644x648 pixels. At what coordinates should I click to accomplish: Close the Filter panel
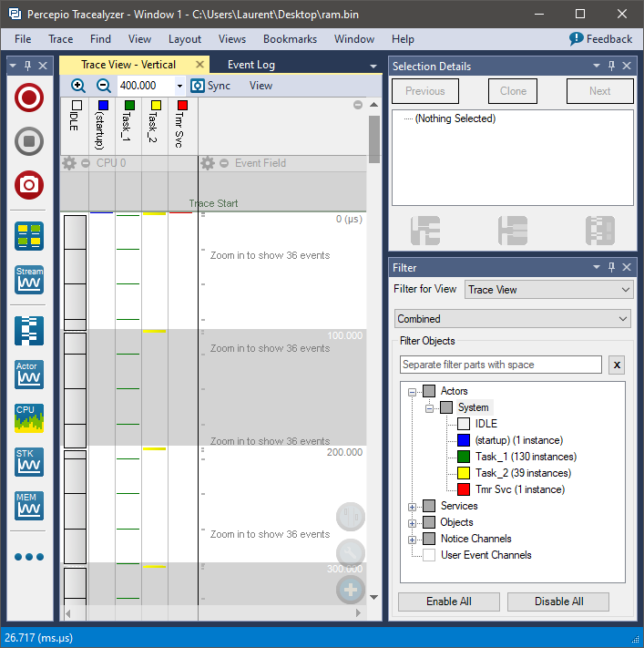[627, 267]
